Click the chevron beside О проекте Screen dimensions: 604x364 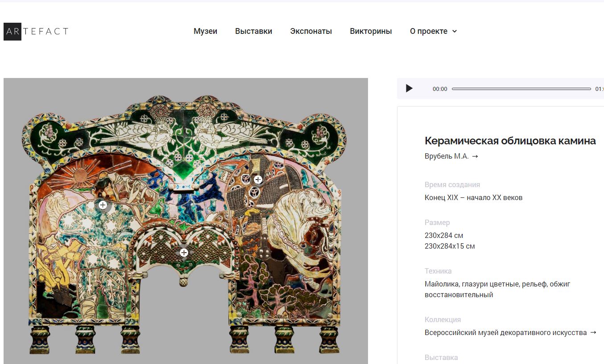455,31
